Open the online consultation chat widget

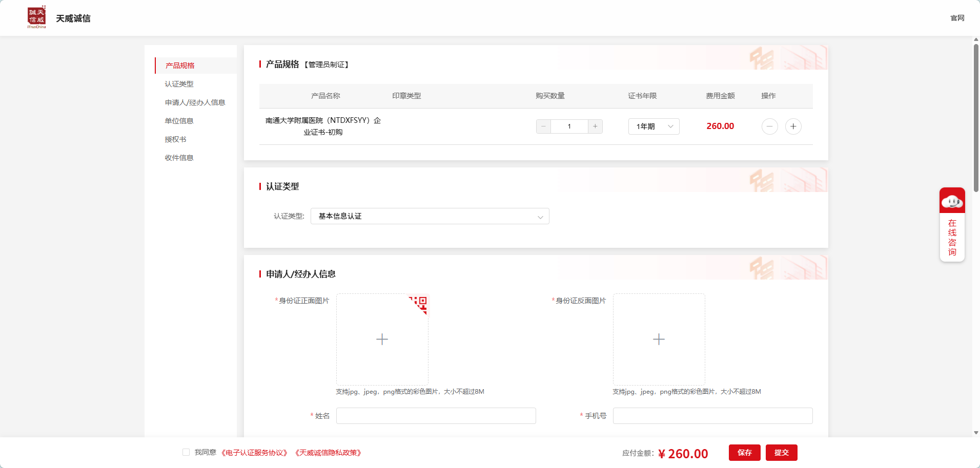pyautogui.click(x=952, y=224)
